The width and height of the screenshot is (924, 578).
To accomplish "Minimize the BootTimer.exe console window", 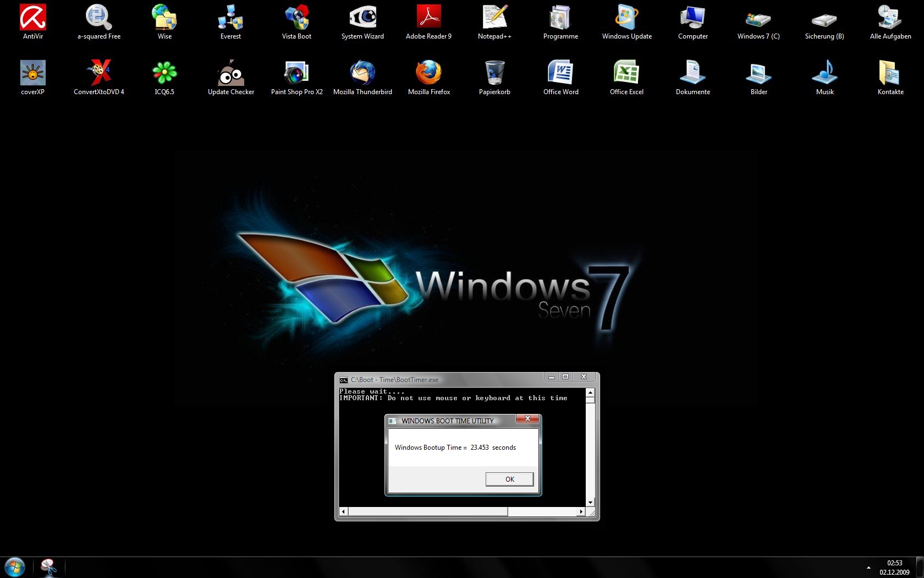I will 552,377.
